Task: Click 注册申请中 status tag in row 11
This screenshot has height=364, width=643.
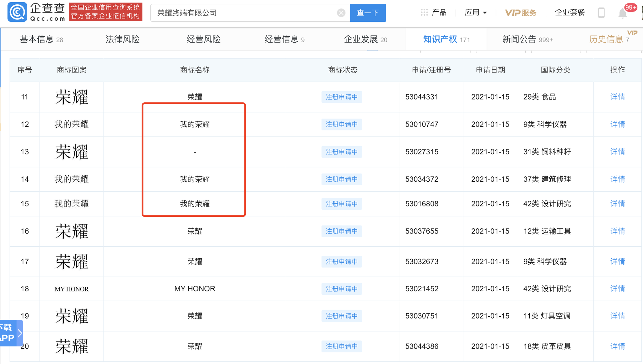Action: coord(342,97)
